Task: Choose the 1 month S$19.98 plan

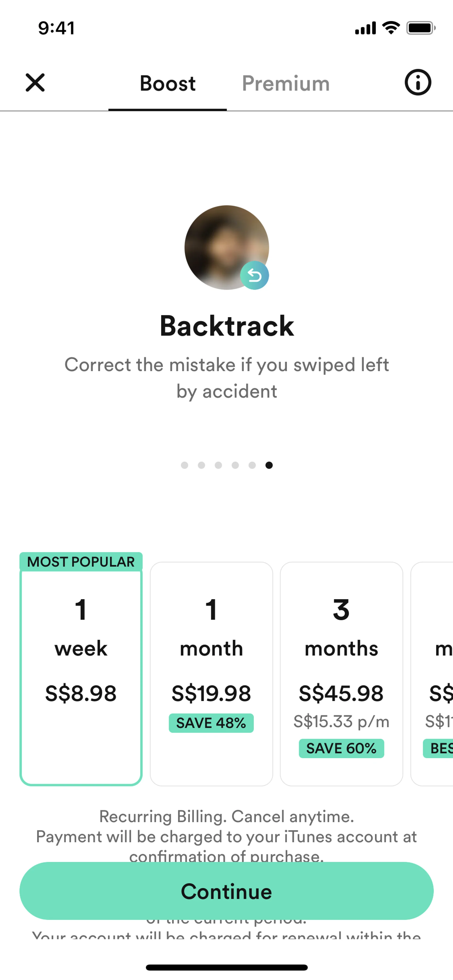Action: tap(211, 673)
